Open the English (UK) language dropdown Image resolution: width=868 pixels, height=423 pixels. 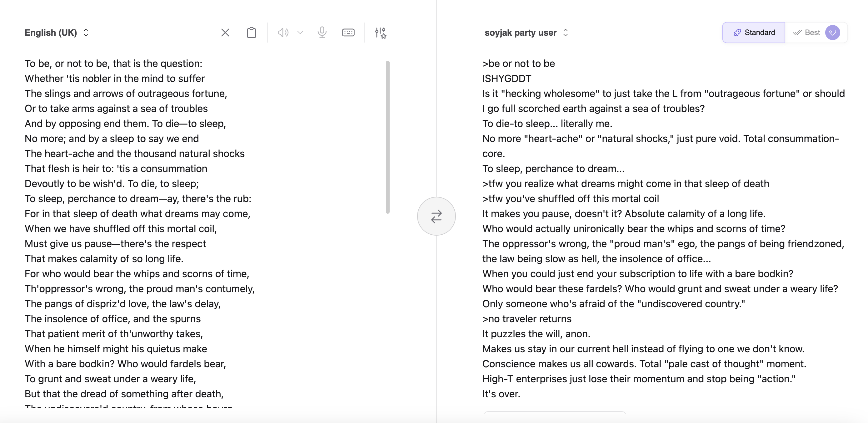pyautogui.click(x=57, y=33)
